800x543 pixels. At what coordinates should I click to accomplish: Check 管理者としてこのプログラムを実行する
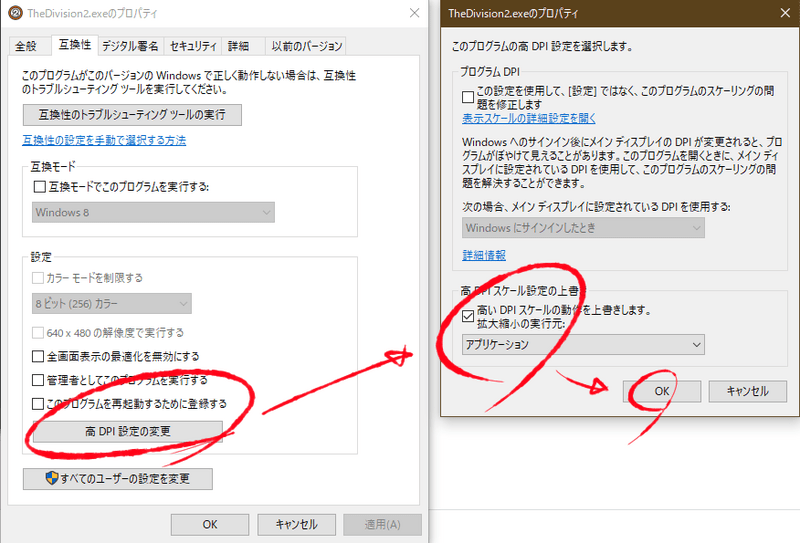[38, 380]
